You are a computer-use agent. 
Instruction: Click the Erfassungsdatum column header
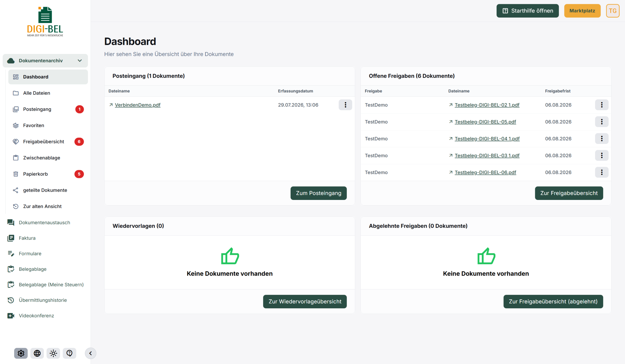[295, 91]
